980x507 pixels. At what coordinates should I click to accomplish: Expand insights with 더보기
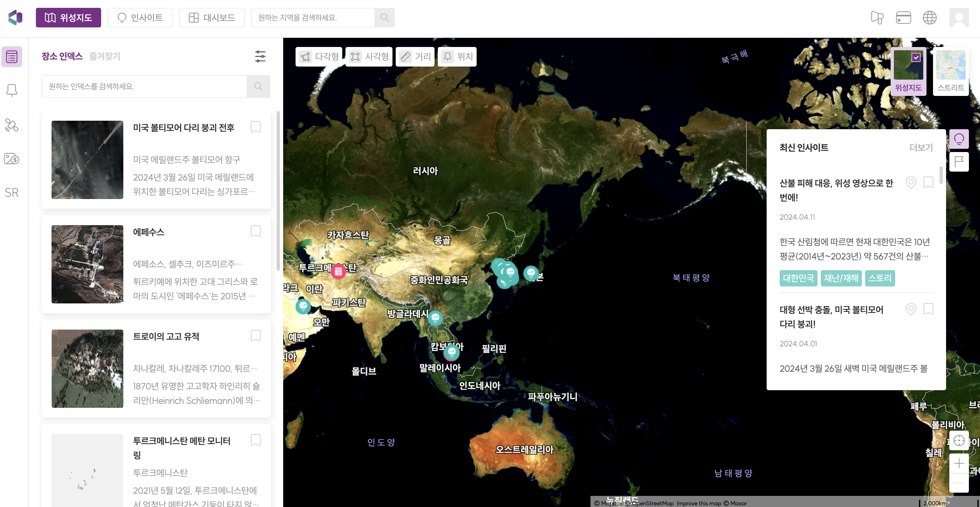point(921,147)
